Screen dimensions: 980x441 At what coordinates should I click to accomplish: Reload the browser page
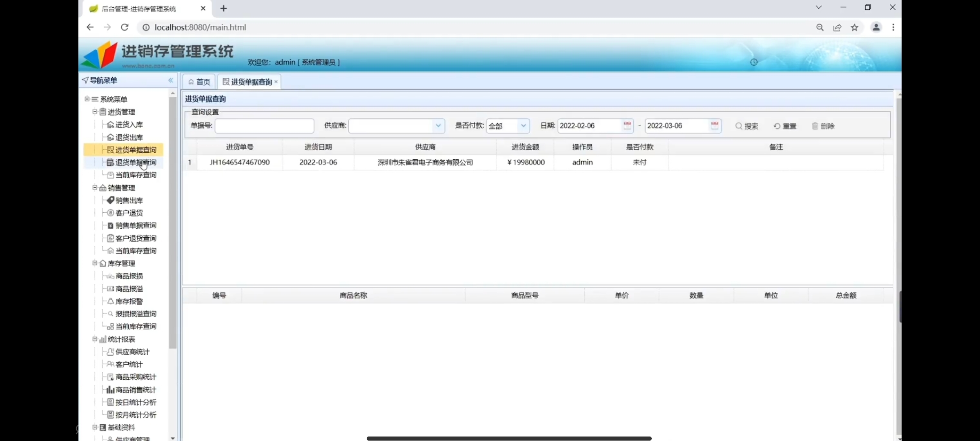125,27
